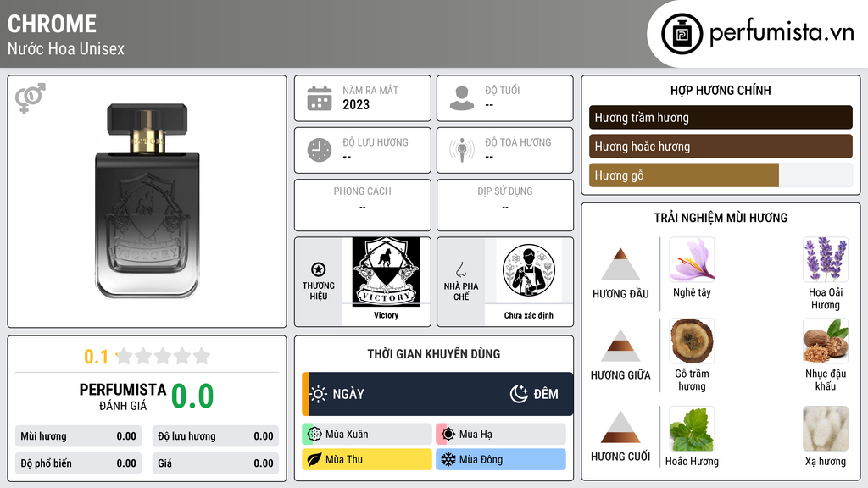Select the Mùa Đông season chip

tap(501, 459)
